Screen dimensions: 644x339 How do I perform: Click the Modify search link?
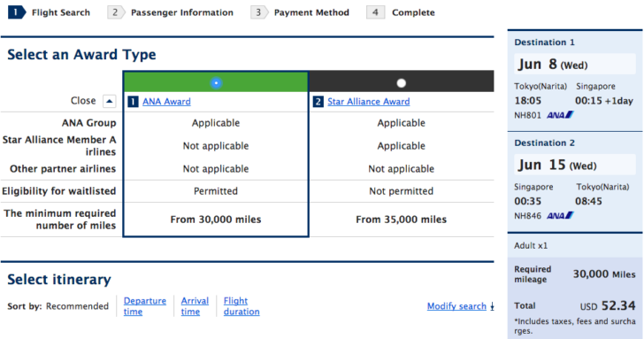456,306
